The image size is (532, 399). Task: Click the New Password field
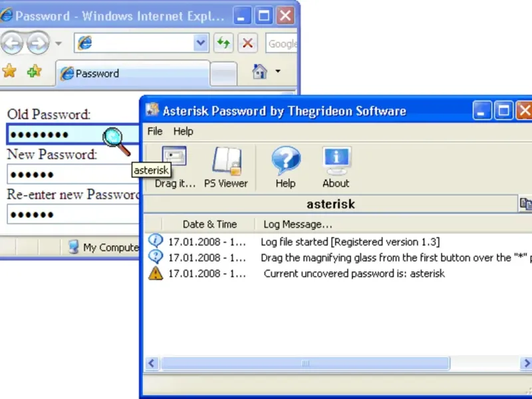click(73, 174)
